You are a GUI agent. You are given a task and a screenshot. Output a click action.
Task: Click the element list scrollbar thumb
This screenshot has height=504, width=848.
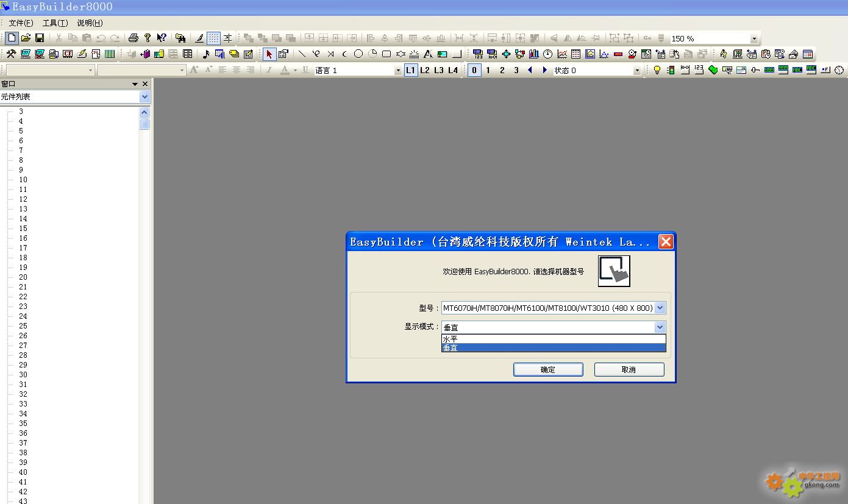[144, 124]
